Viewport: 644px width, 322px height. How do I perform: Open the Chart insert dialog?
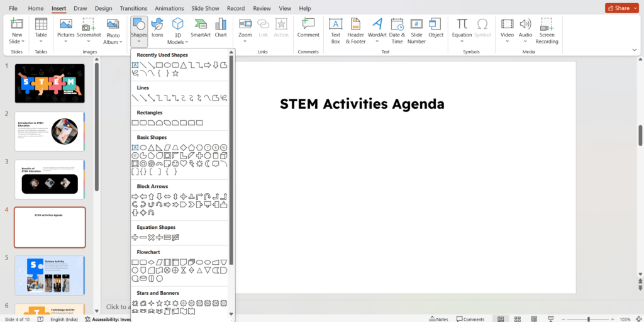(221, 28)
